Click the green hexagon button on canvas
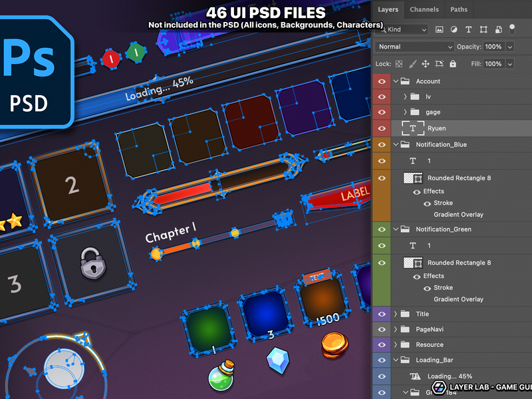 click(136, 53)
